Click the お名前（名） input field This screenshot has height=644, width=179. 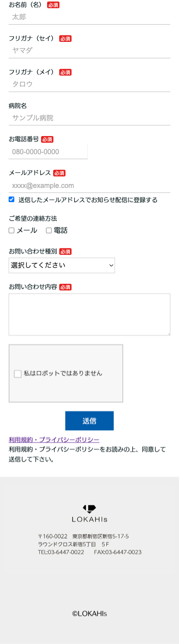(x=89, y=17)
